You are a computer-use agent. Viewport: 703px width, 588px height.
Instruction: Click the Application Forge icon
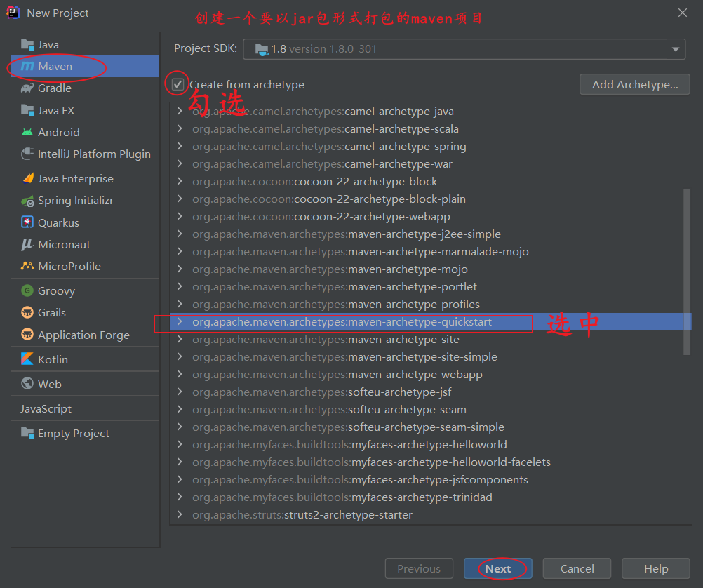click(x=27, y=335)
